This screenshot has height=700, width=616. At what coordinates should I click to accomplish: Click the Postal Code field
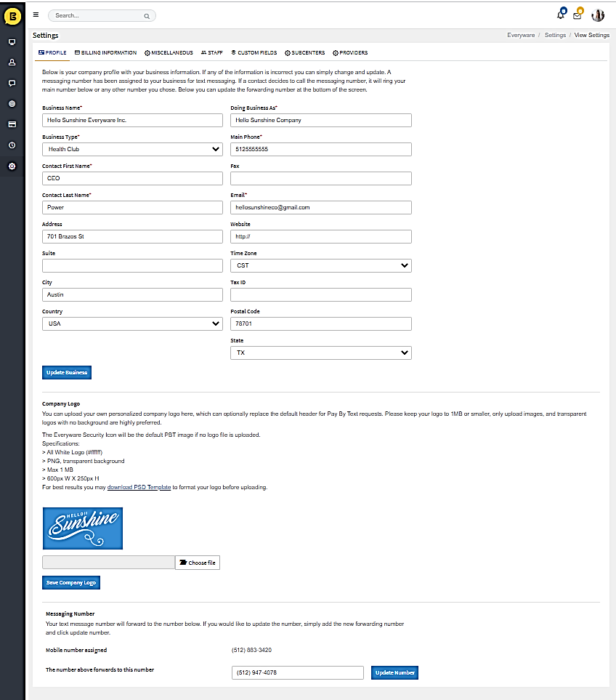coord(321,323)
